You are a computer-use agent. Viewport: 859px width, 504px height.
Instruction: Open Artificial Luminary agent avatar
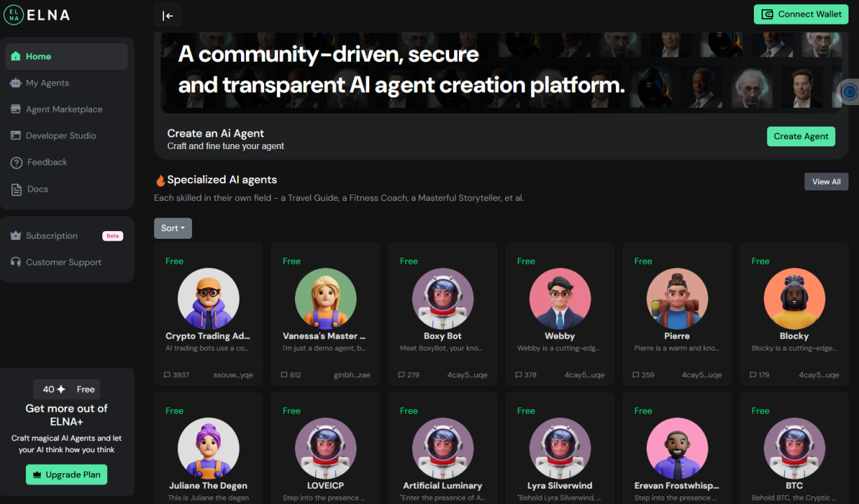443,449
